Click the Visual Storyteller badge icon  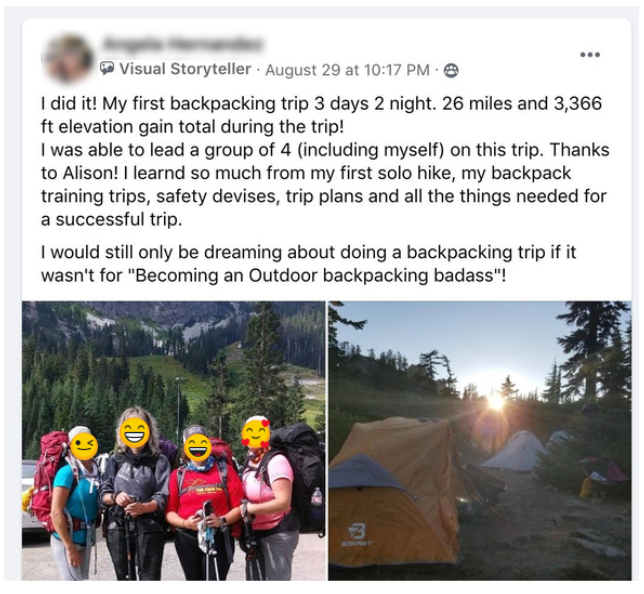pyautogui.click(x=107, y=69)
